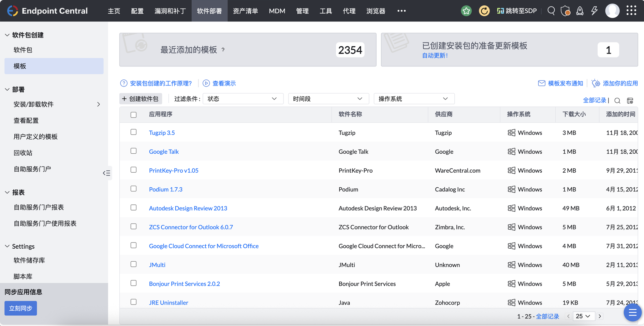Screen dimensions: 644x326
Task: Click the green star icon in header
Action: click(466, 11)
